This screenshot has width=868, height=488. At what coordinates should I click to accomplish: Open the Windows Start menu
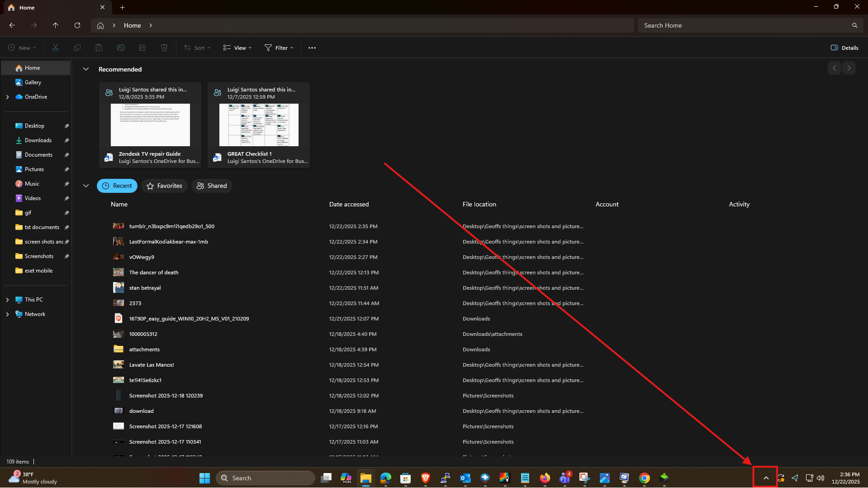click(204, 478)
